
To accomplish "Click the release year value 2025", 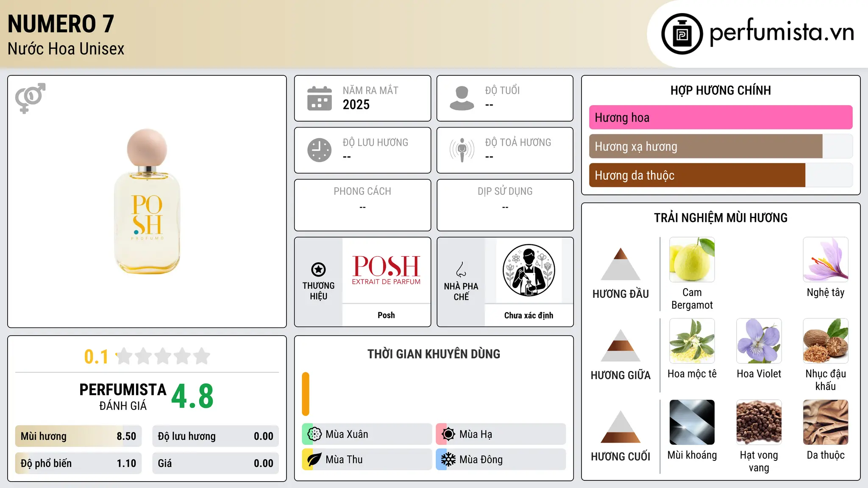I will (x=356, y=105).
